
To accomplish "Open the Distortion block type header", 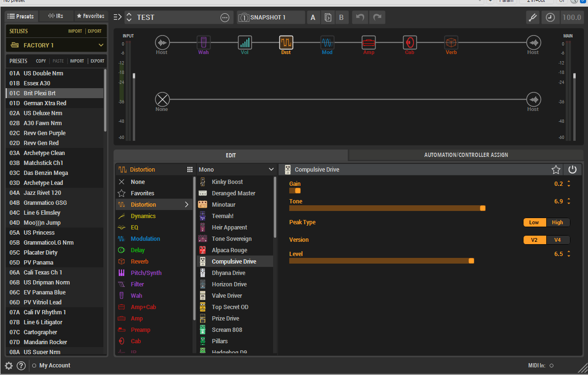I will [x=155, y=169].
